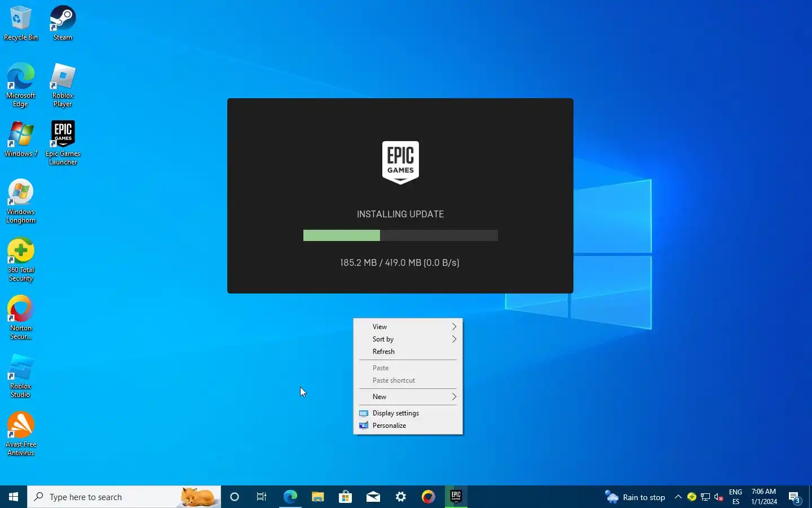
Task: Select the Avast Free Antivirus desktop icon
Action: click(21, 434)
